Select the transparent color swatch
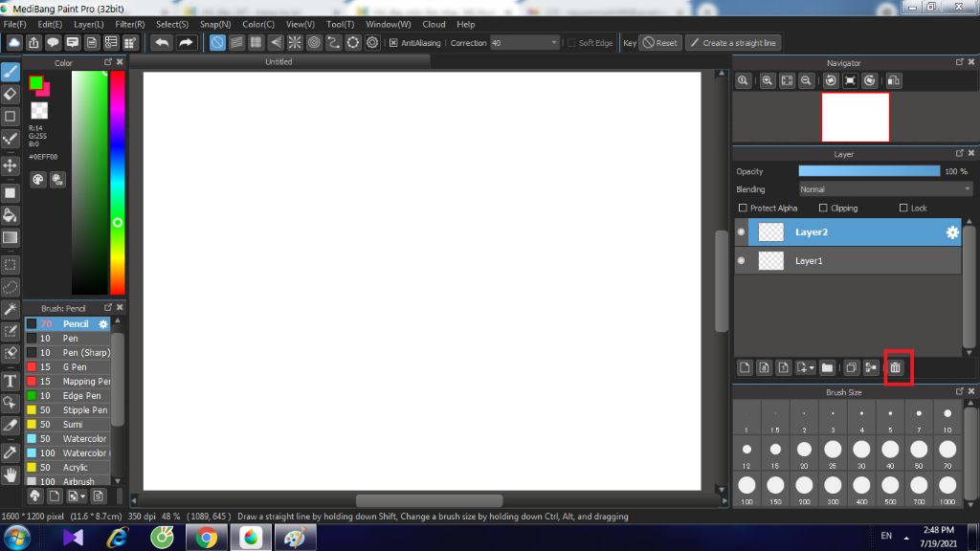This screenshot has height=551, width=980. (x=39, y=111)
